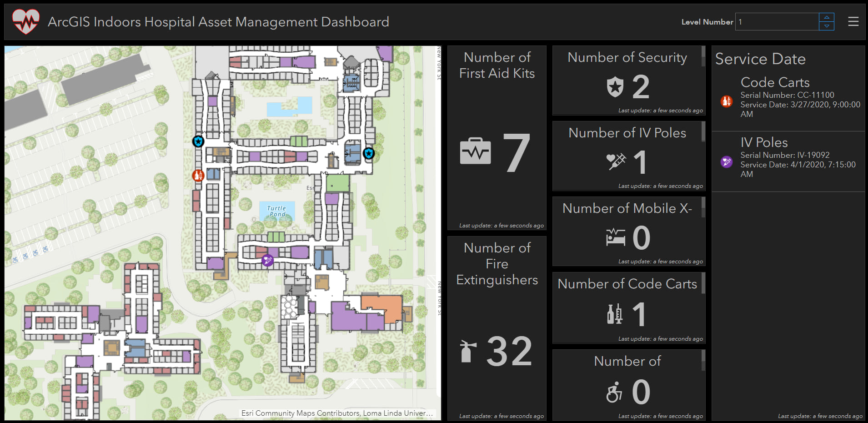868x423 pixels.
Task: Click the first aid kit briefcase icon
Action: [x=475, y=151]
